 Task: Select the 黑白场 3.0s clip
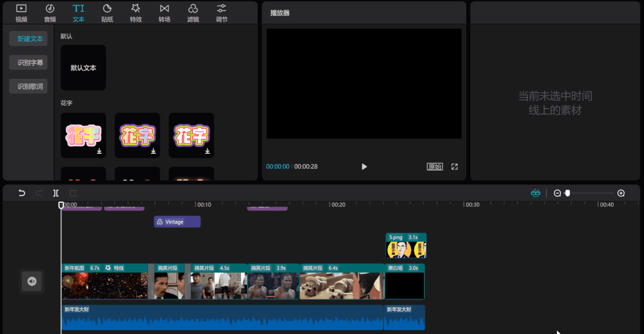pyautogui.click(x=405, y=282)
